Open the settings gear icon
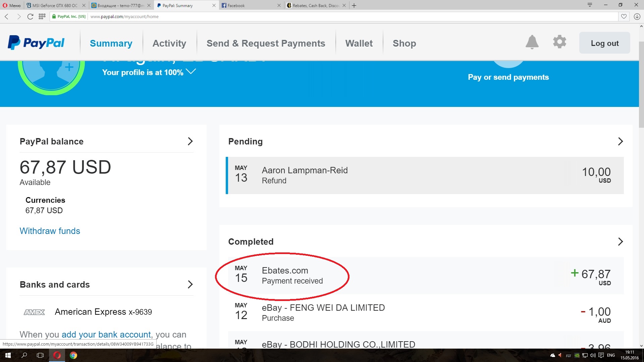Viewport: 644px width, 362px height. [559, 42]
